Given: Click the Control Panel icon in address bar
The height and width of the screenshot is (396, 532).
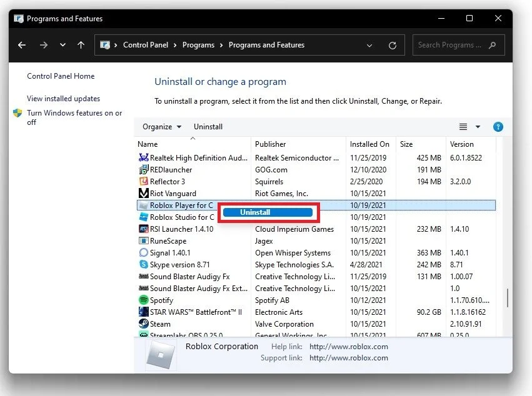Looking at the screenshot, I should 105,45.
